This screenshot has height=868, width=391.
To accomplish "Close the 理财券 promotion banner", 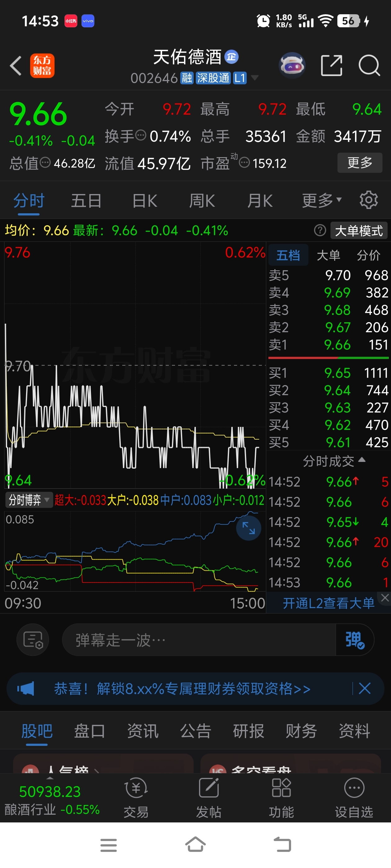I will click(x=365, y=689).
